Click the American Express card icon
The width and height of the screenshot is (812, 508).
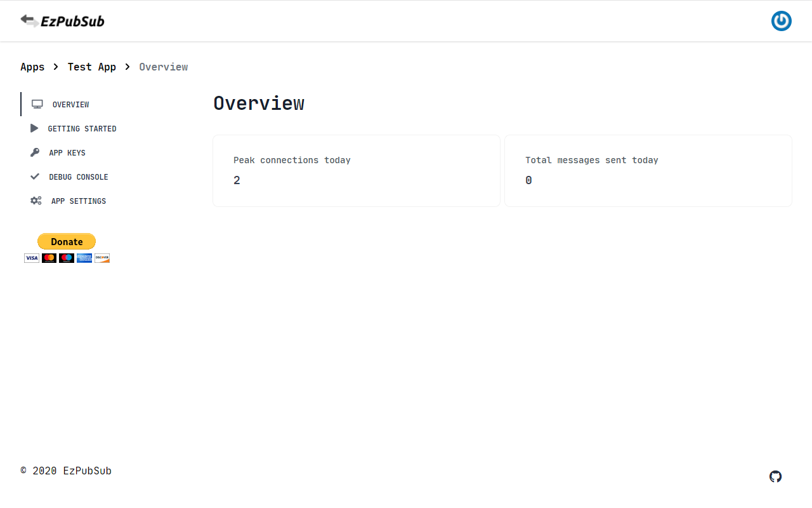coord(84,258)
